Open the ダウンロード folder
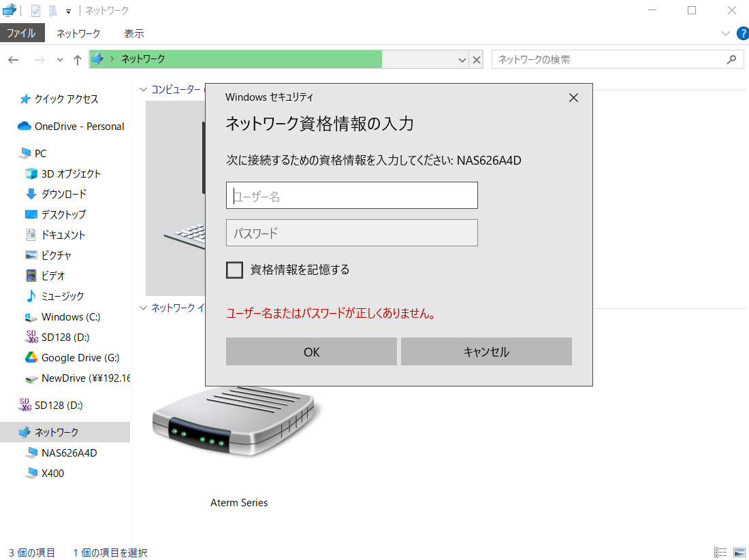The image size is (749, 560). pos(63,195)
